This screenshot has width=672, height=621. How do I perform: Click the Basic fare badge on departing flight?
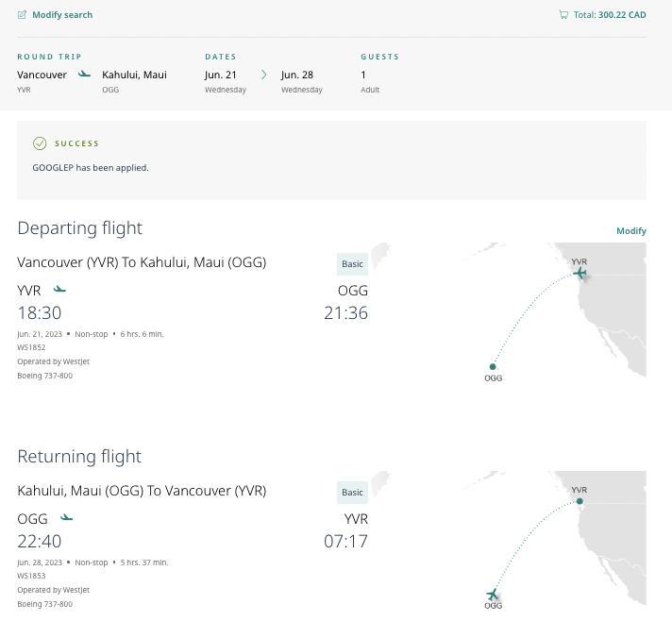point(352,264)
